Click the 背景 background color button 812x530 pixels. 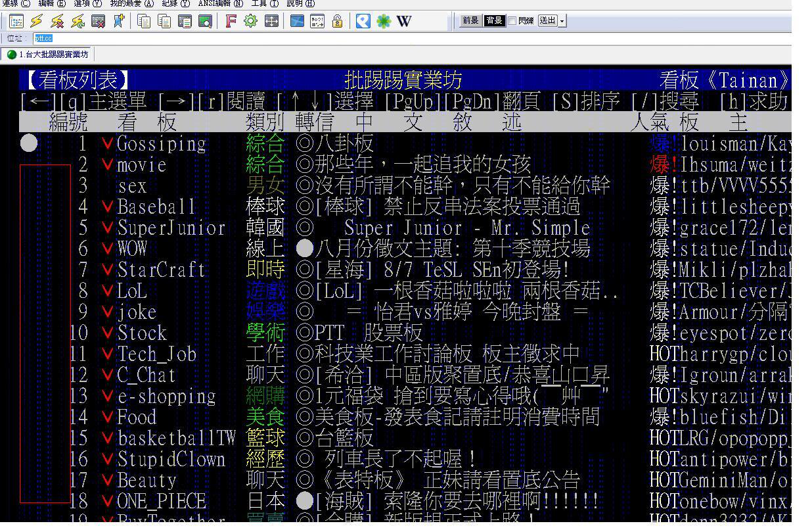494,21
